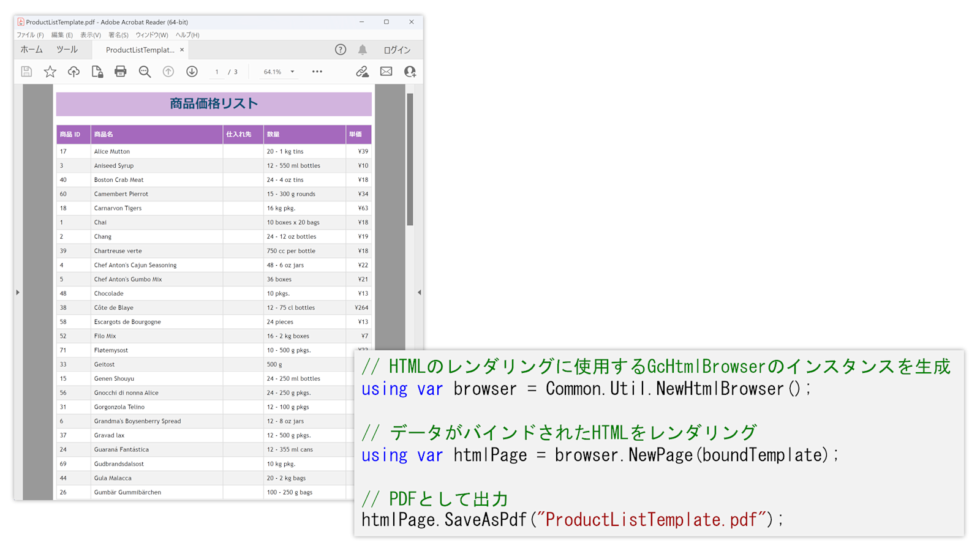Click the Côte de Blaye row
This screenshot has height=551, width=980.
pos(214,307)
